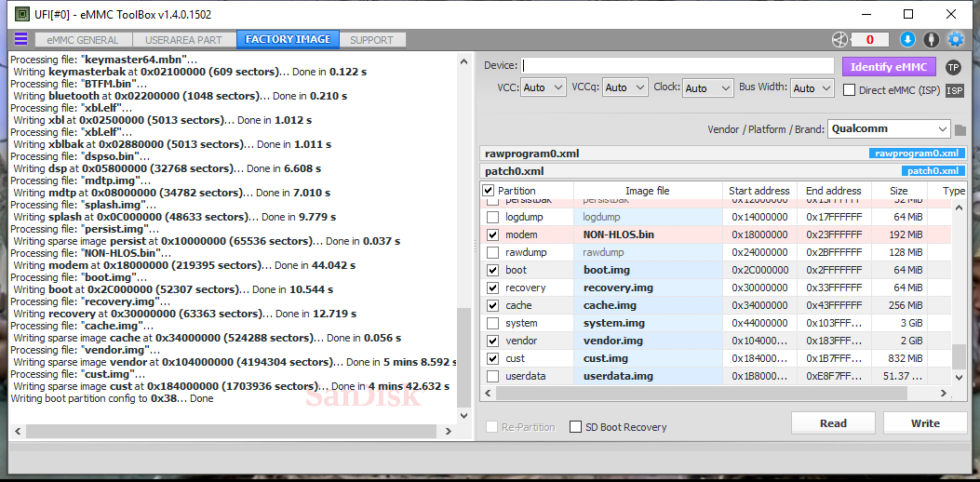Image resolution: width=980 pixels, height=482 pixels.
Task: Click the Device text input field
Action: tap(678, 66)
